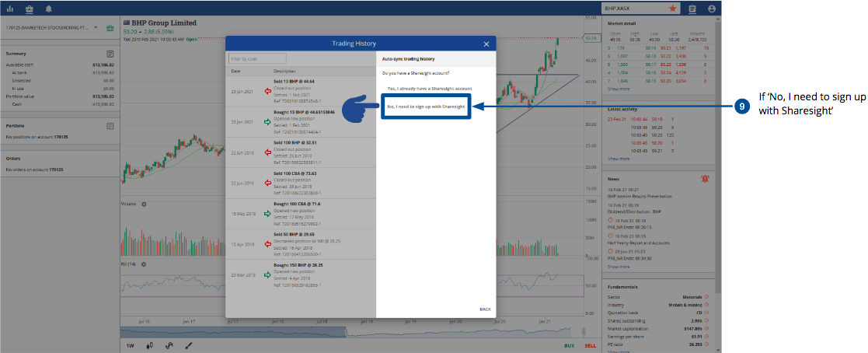Click the chart range navigator left handle
Viewport: 868px width, 353px height.
[344, 332]
